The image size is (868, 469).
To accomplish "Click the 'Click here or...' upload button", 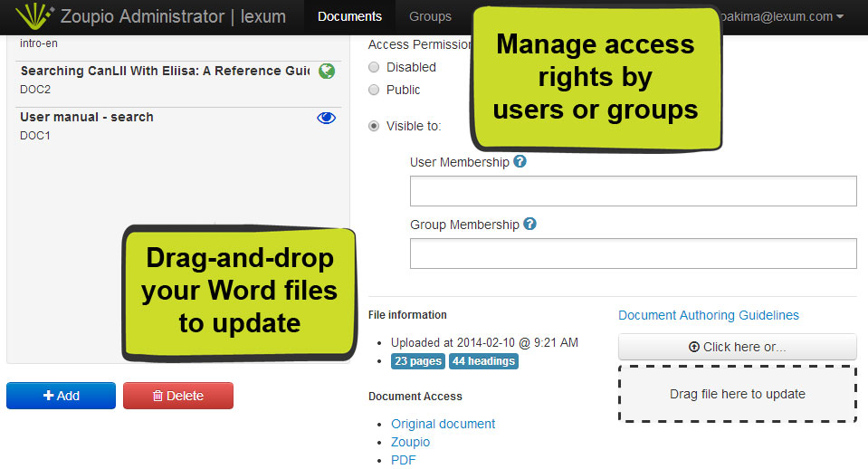I will pyautogui.click(x=737, y=347).
